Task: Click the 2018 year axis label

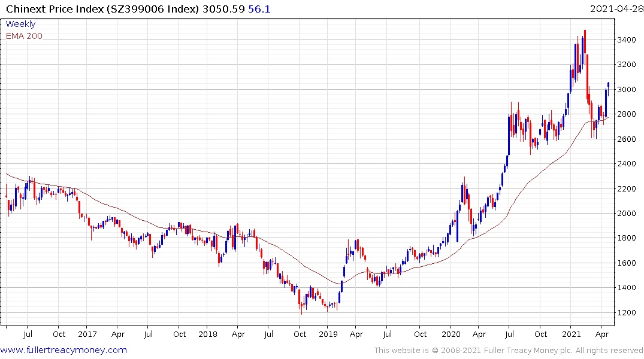Action: pos(208,334)
